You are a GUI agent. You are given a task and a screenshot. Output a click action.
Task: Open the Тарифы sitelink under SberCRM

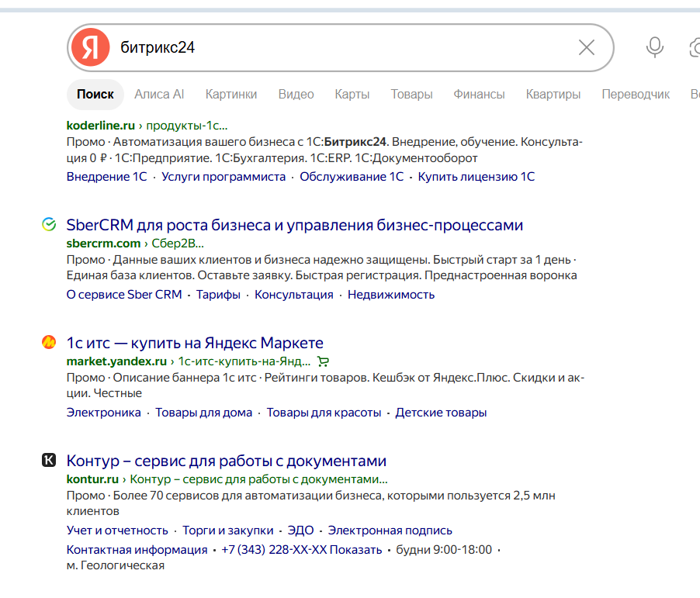pyautogui.click(x=218, y=295)
